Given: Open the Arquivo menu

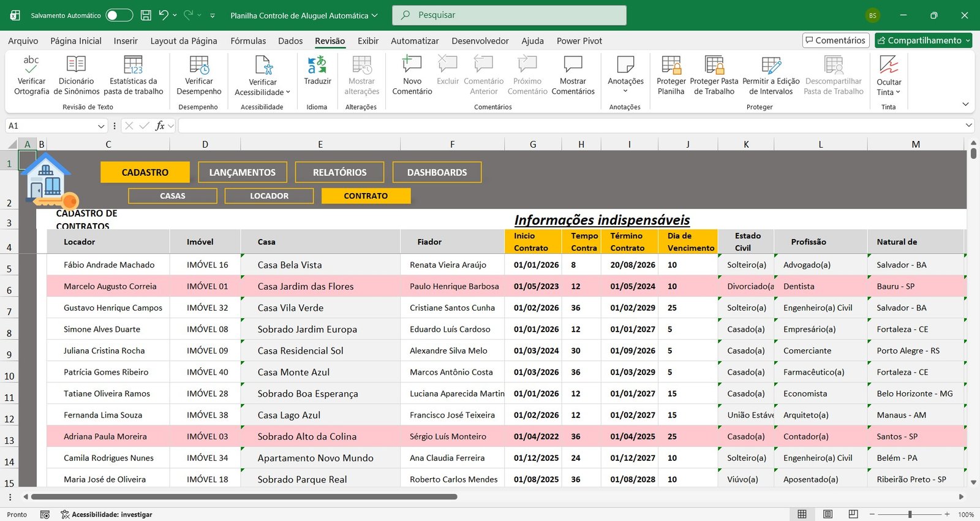Looking at the screenshot, I should [x=23, y=40].
